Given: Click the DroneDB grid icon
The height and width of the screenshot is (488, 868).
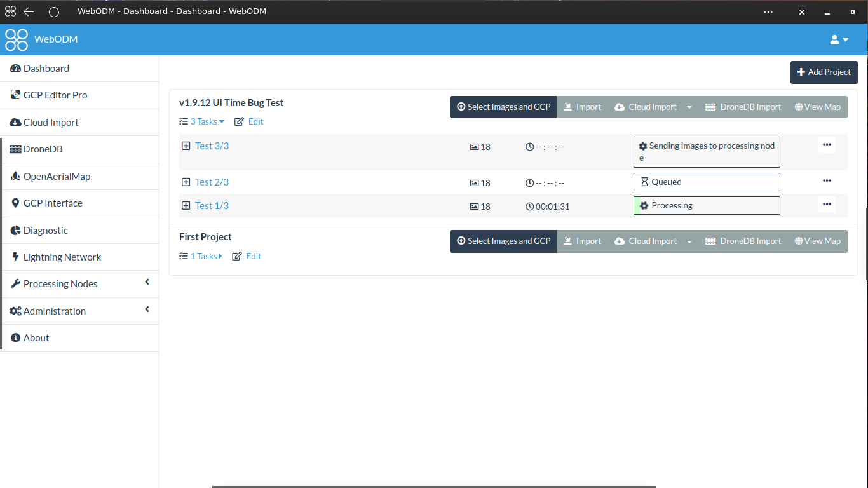Looking at the screenshot, I should (x=14, y=149).
